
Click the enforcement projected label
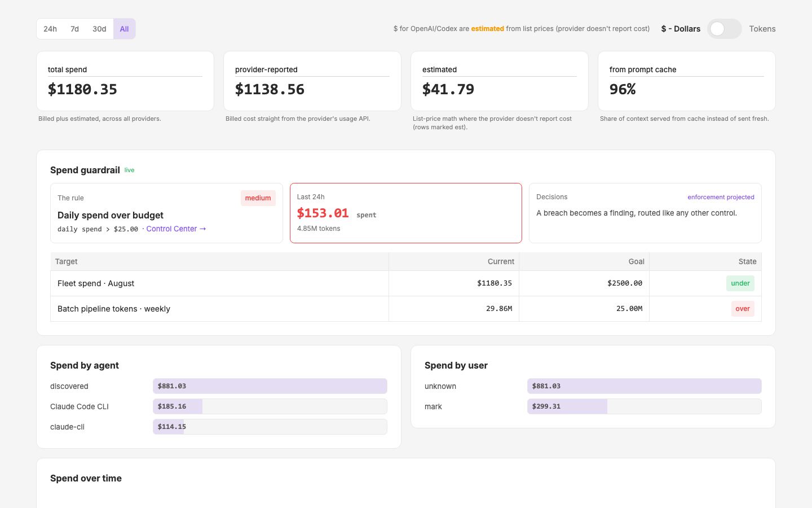click(x=721, y=197)
